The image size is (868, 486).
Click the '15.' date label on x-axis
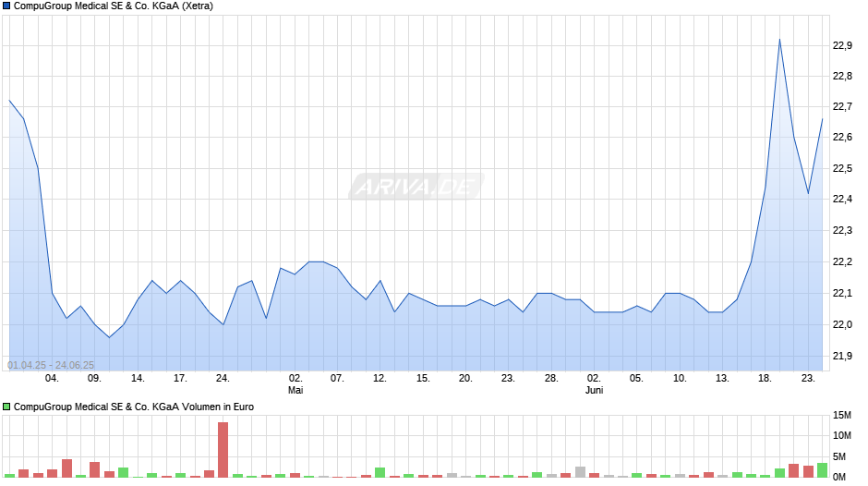point(423,379)
